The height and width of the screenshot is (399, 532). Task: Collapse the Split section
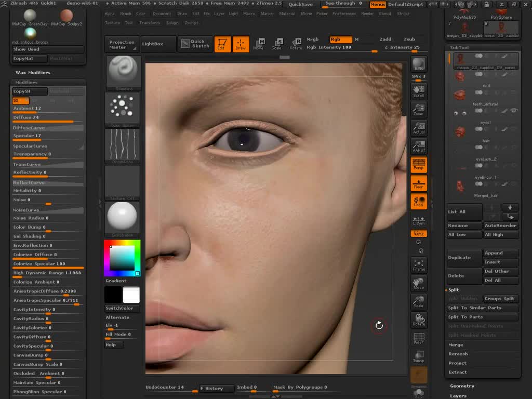click(454, 290)
